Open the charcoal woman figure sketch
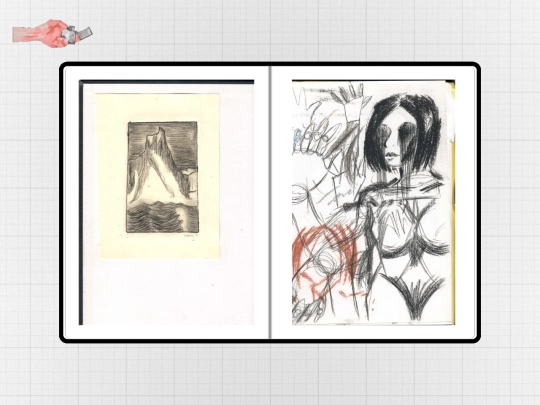 373,202
